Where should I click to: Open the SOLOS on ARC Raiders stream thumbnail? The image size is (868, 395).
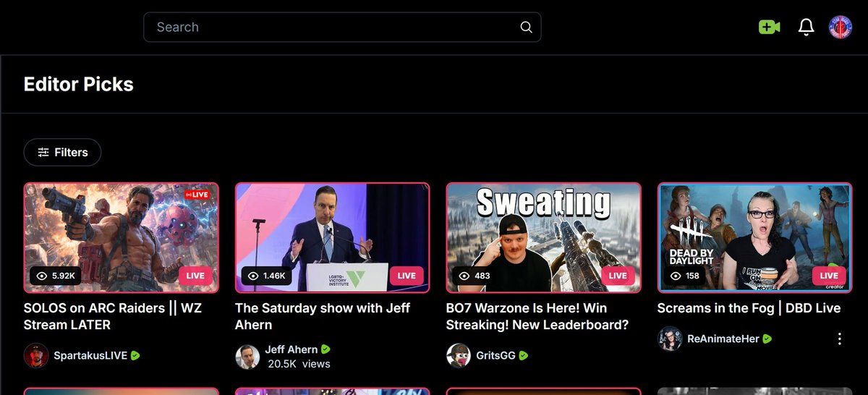122,237
